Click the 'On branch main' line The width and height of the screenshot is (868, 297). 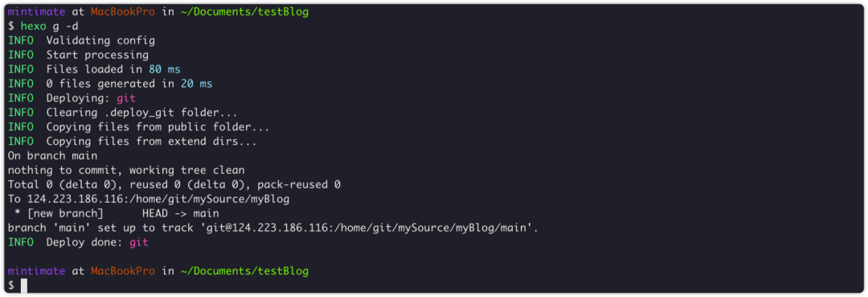pyautogui.click(x=52, y=155)
